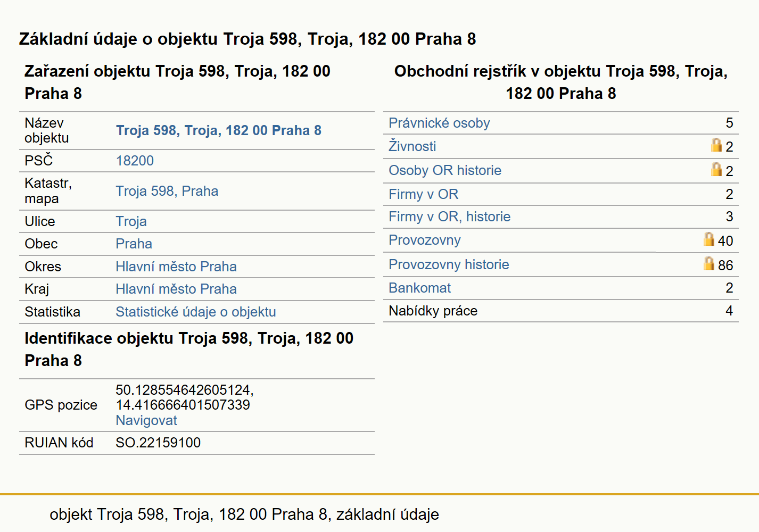Open Firmy v OR, historie
Image resolution: width=759 pixels, height=532 pixels.
click(x=449, y=217)
